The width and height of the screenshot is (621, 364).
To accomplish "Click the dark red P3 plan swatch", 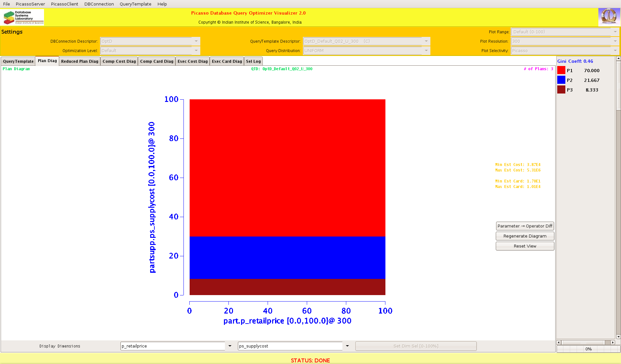I will pos(561,90).
